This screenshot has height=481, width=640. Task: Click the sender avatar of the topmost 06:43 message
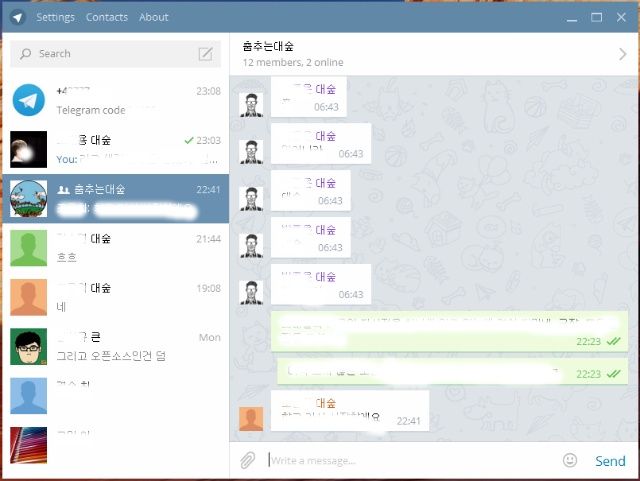click(x=251, y=105)
